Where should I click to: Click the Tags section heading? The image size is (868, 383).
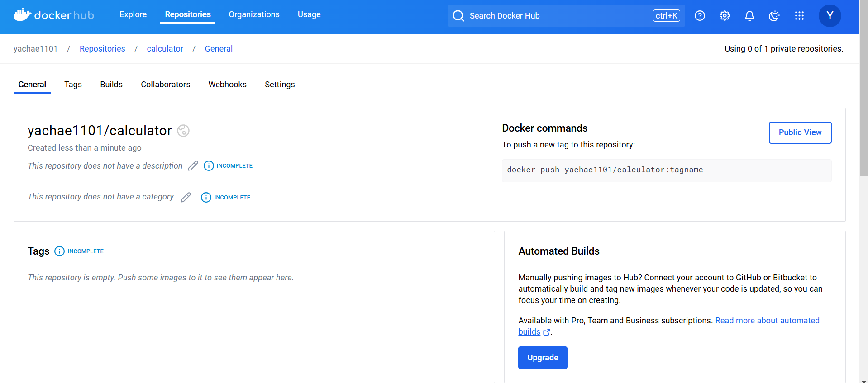pos(38,251)
